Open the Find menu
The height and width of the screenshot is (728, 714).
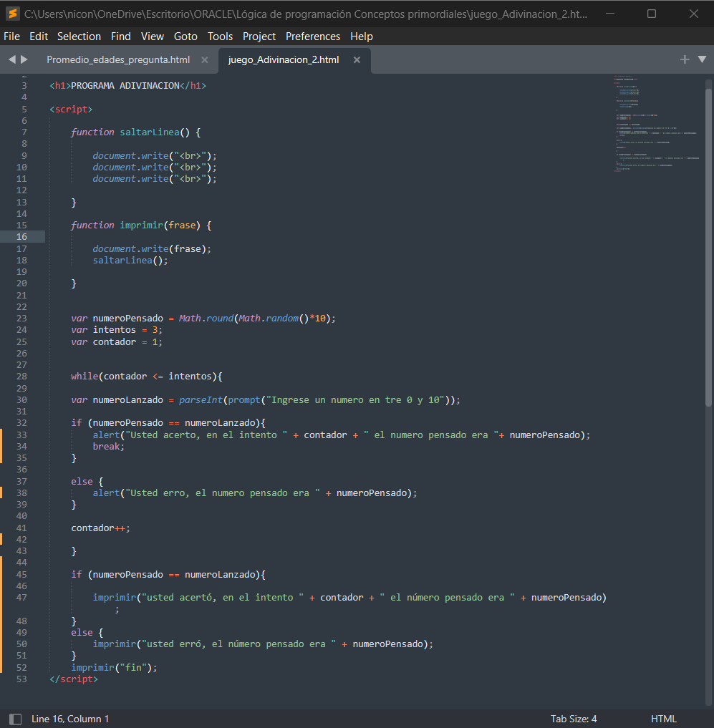(x=121, y=37)
